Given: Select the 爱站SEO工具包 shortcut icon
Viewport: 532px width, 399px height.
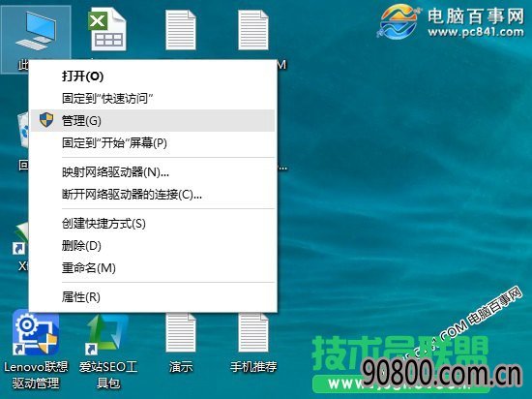Looking at the screenshot, I should click(108, 350).
